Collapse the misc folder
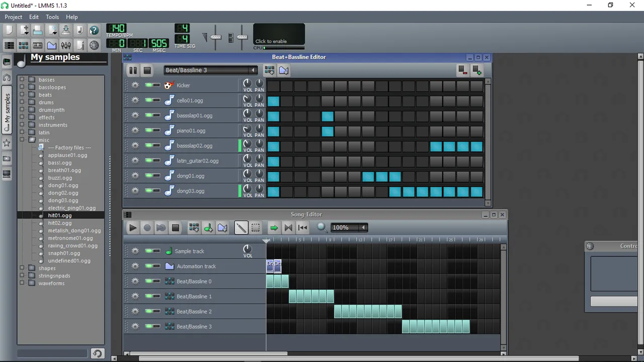 tap(22, 140)
